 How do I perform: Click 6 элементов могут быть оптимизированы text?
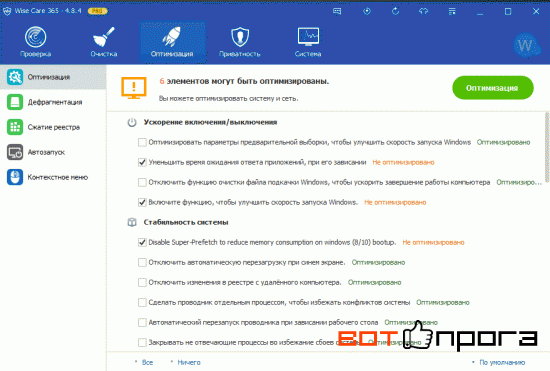pyautogui.click(x=244, y=81)
